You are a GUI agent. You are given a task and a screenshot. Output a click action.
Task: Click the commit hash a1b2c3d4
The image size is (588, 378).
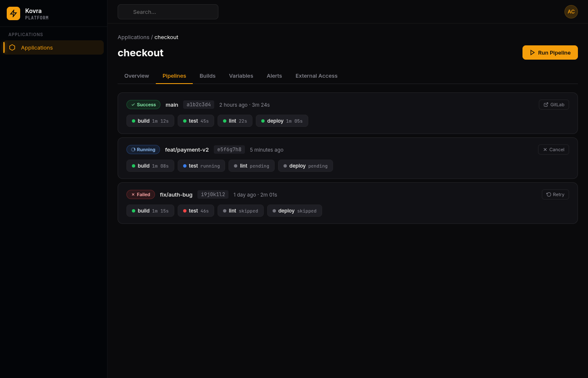click(x=199, y=105)
